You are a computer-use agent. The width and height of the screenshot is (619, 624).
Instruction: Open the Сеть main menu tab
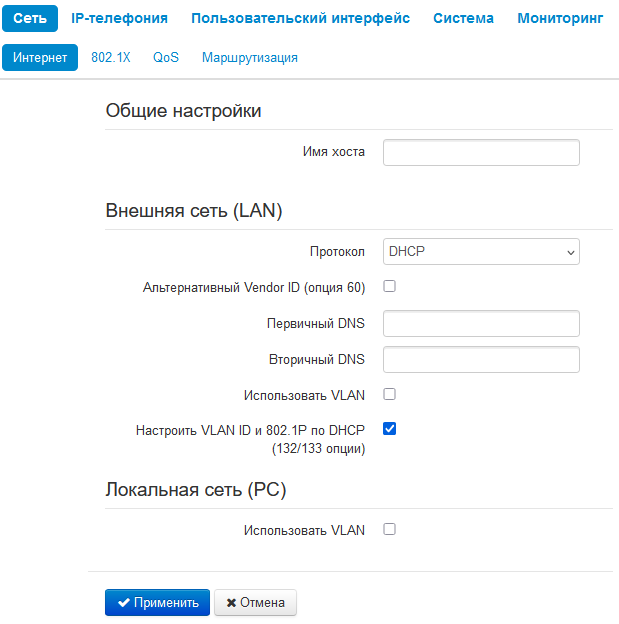pos(30,18)
